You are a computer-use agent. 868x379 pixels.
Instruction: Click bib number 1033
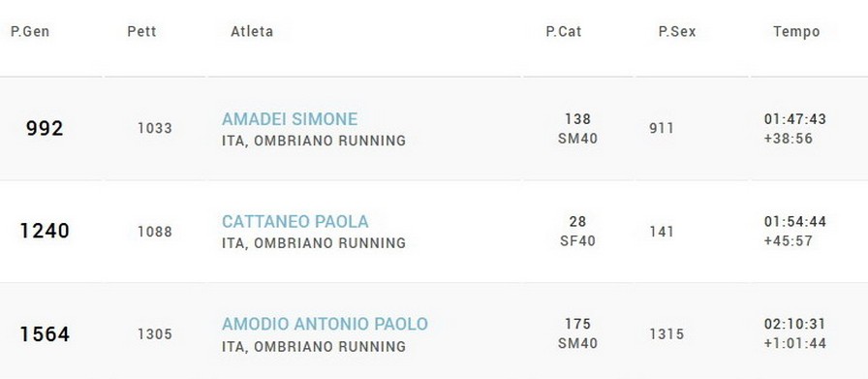pyautogui.click(x=155, y=129)
